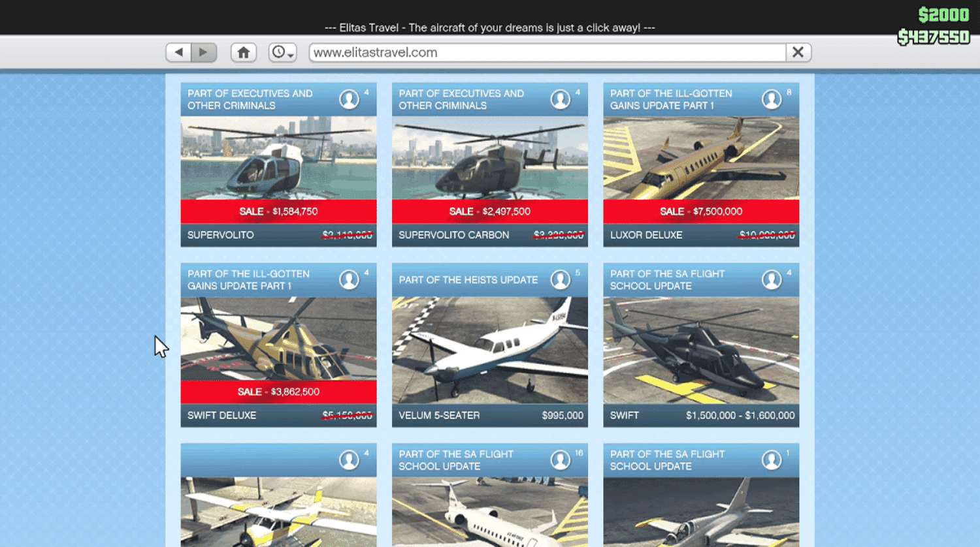
Task: Click the Luxor Deluxe passenger seat icon
Action: tap(771, 99)
